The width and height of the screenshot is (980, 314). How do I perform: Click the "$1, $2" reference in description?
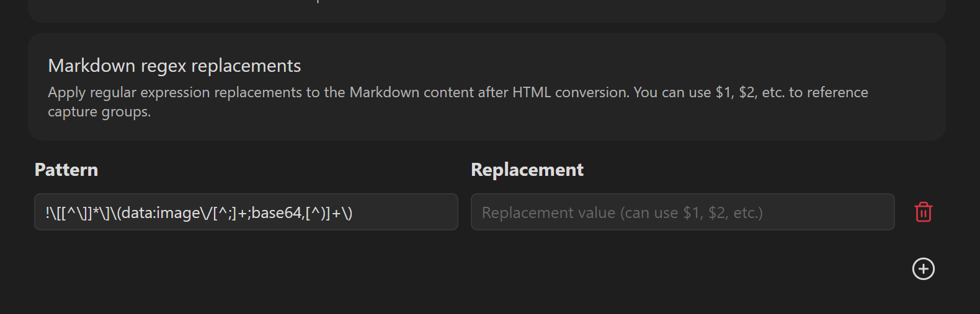(x=736, y=92)
